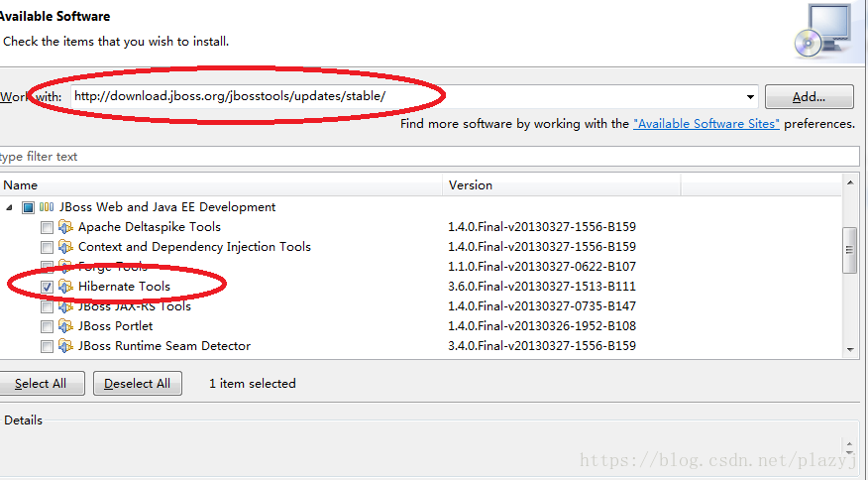868x480 pixels.
Task: Click the Version column header
Action: (x=561, y=185)
